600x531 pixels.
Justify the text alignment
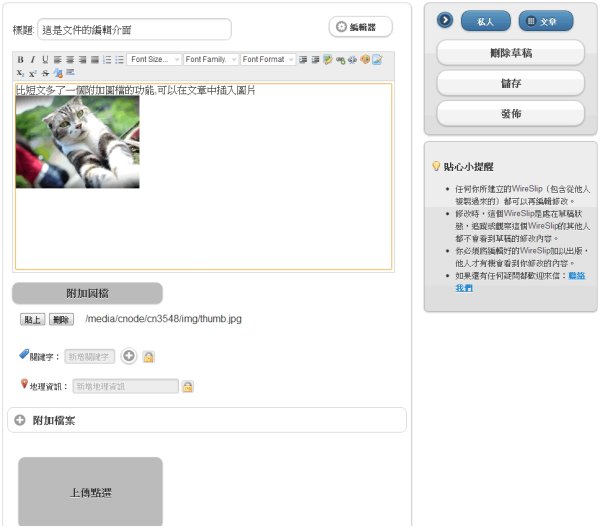pyautogui.click(x=95, y=60)
